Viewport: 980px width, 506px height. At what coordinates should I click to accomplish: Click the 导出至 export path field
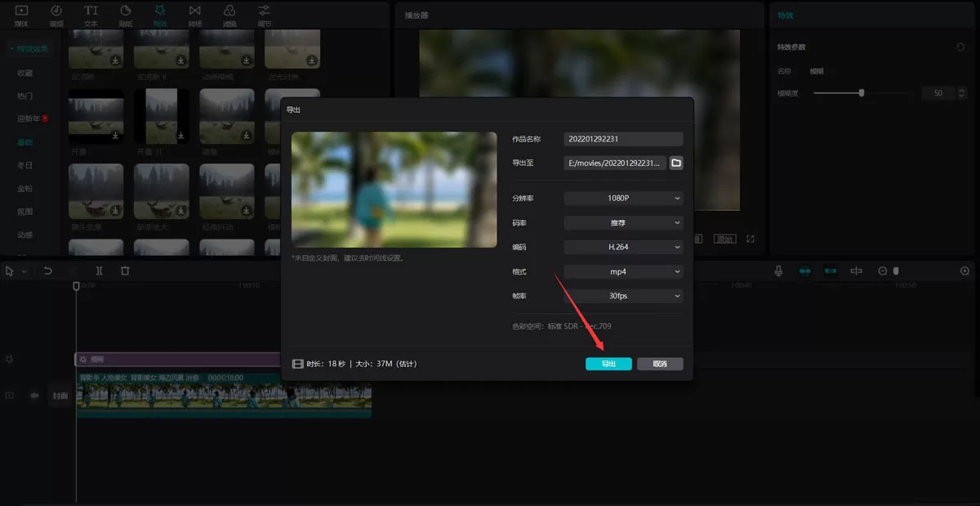point(616,163)
